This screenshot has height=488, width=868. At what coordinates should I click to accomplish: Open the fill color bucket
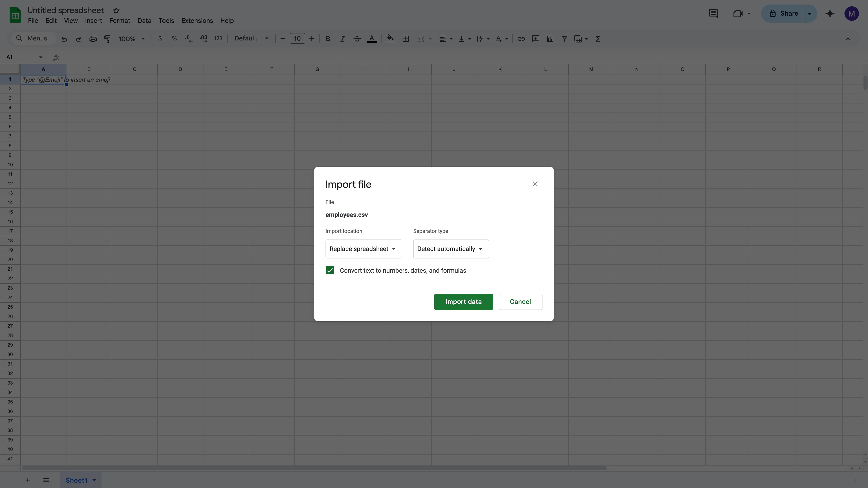[x=390, y=38]
